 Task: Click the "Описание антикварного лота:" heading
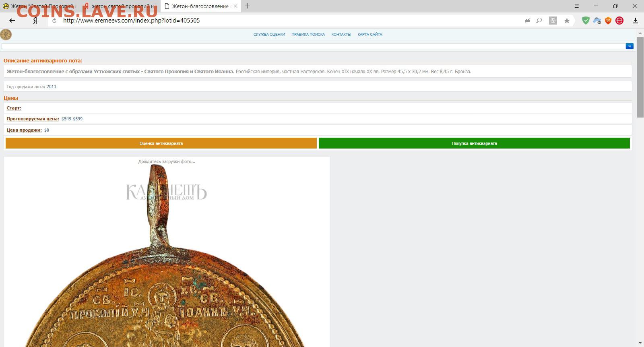pyautogui.click(x=43, y=61)
